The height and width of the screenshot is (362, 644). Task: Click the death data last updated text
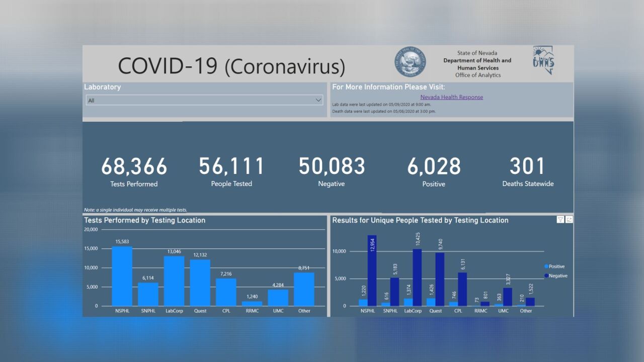[x=384, y=111]
